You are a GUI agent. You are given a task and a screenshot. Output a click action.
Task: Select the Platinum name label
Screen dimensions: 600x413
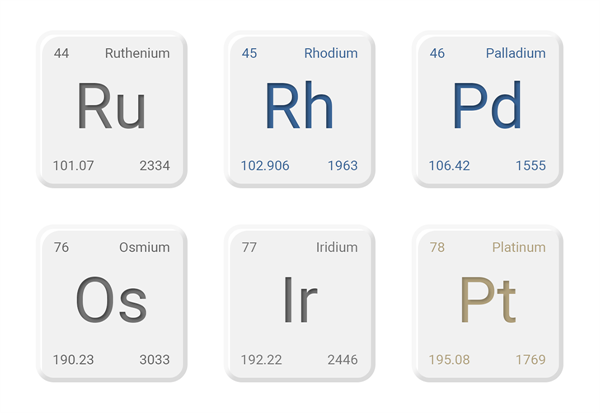[x=519, y=247]
